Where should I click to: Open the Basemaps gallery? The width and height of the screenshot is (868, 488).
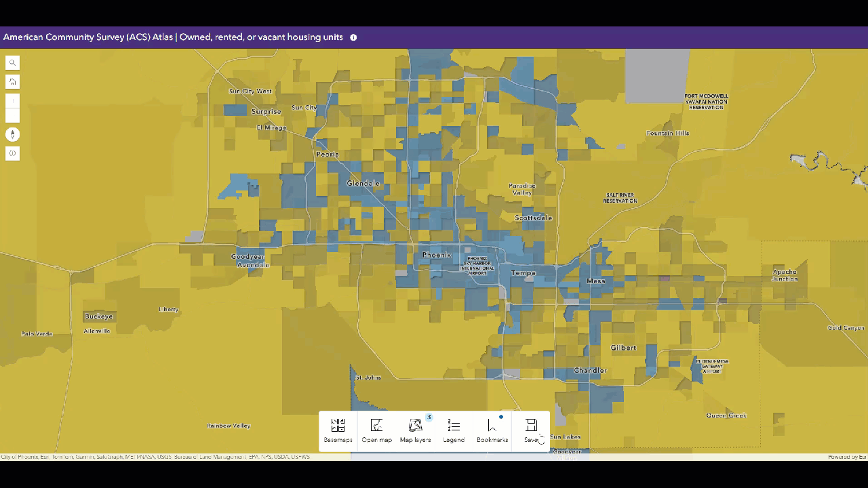[338, 430]
